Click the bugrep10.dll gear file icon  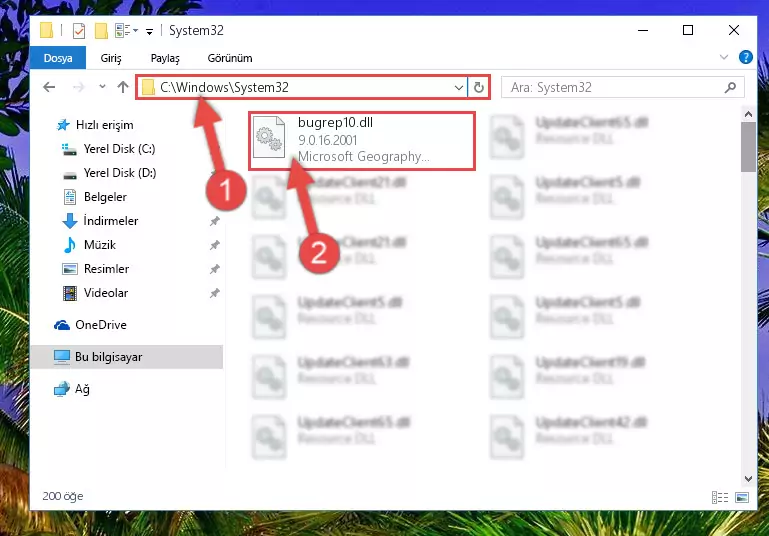[x=269, y=137]
